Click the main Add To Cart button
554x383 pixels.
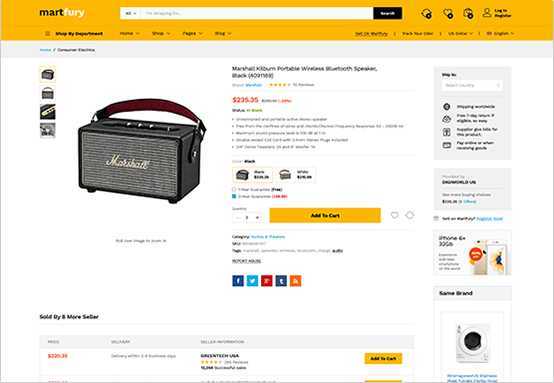click(x=325, y=215)
